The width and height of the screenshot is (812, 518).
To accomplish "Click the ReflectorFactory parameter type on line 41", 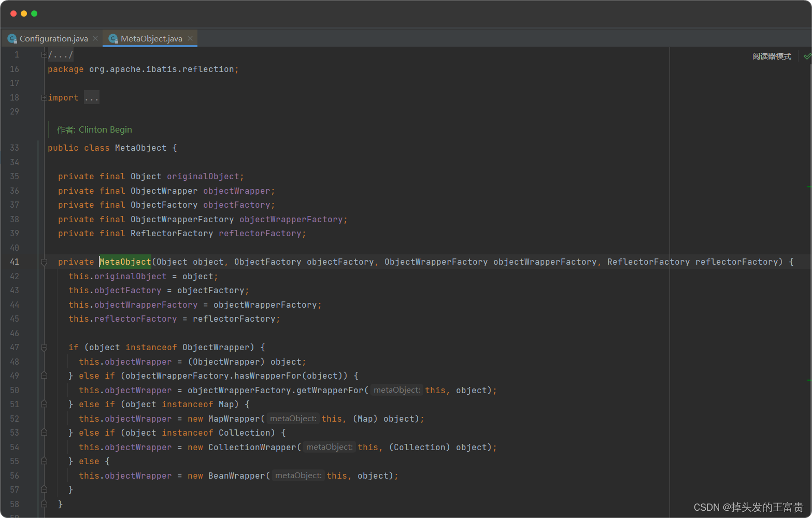I will tap(648, 262).
